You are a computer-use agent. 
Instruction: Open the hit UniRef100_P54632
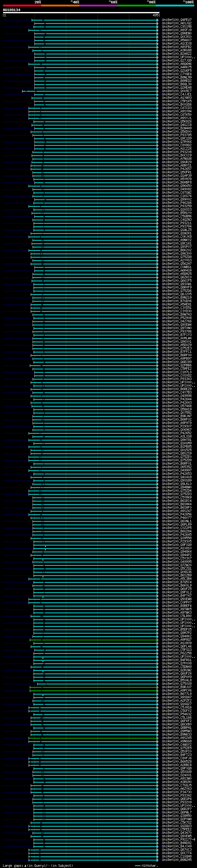177,714
